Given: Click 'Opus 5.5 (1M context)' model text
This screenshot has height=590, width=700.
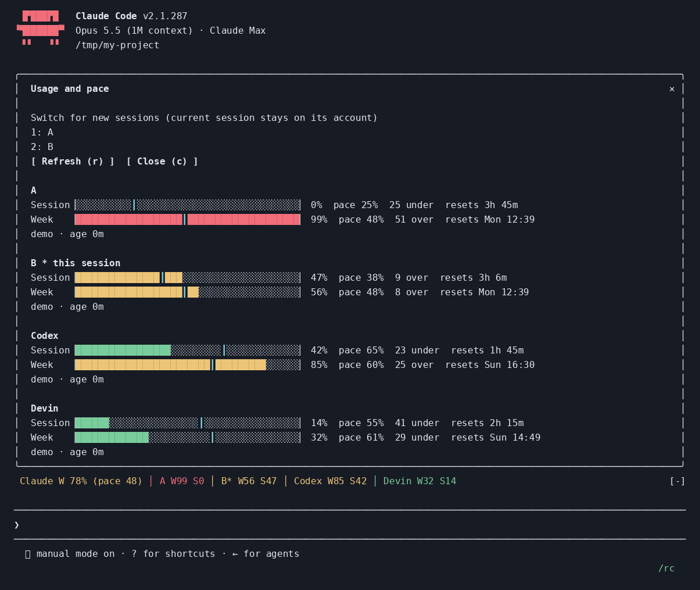Looking at the screenshot, I should pyautogui.click(x=134, y=31).
